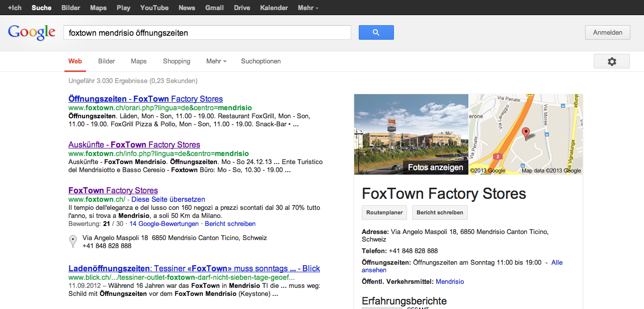This screenshot has height=309, width=644.
Task: Switch to the Bilder results tab
Action: point(107,61)
